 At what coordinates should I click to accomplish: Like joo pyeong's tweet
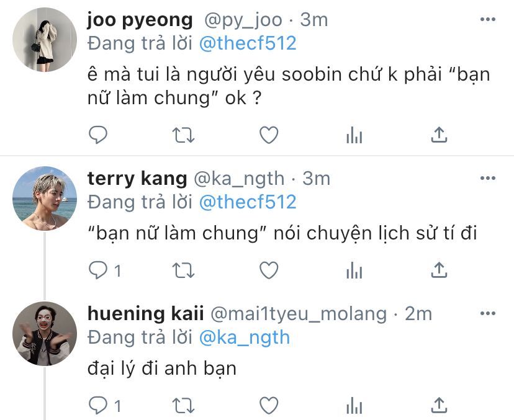coord(268,134)
